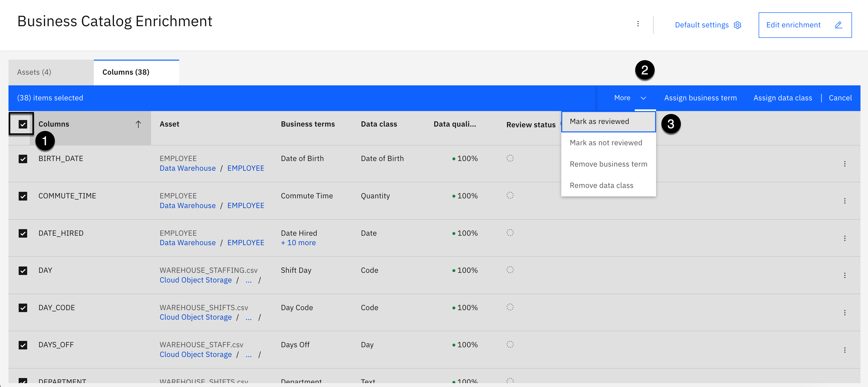Switch to the Assets (4) tab
Screen dimensions: 868x387
coord(34,72)
